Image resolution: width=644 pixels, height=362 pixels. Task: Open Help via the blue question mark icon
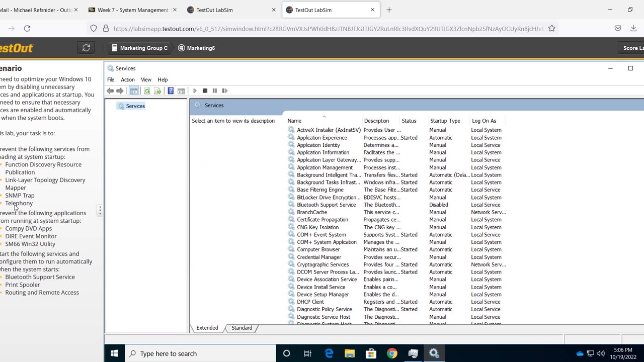click(x=171, y=91)
